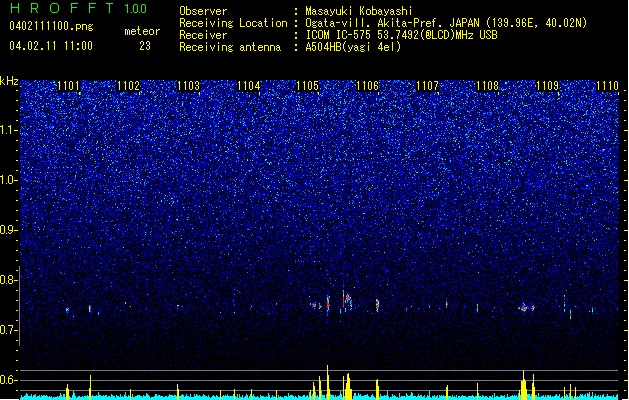Image resolution: width=629 pixels, height=400 pixels.
Task: Click the 1.1 kHz axis label
Action: 9,130
